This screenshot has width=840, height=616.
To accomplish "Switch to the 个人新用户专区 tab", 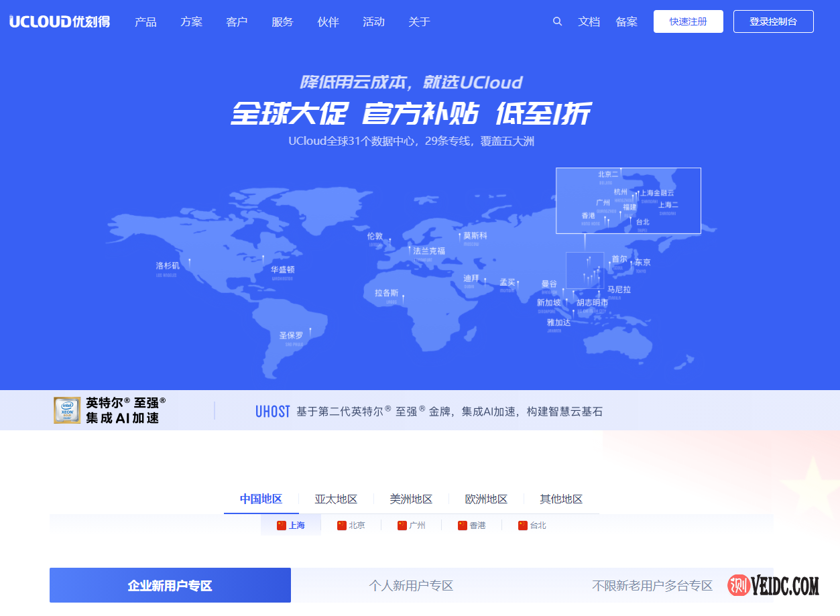I will click(x=411, y=585).
